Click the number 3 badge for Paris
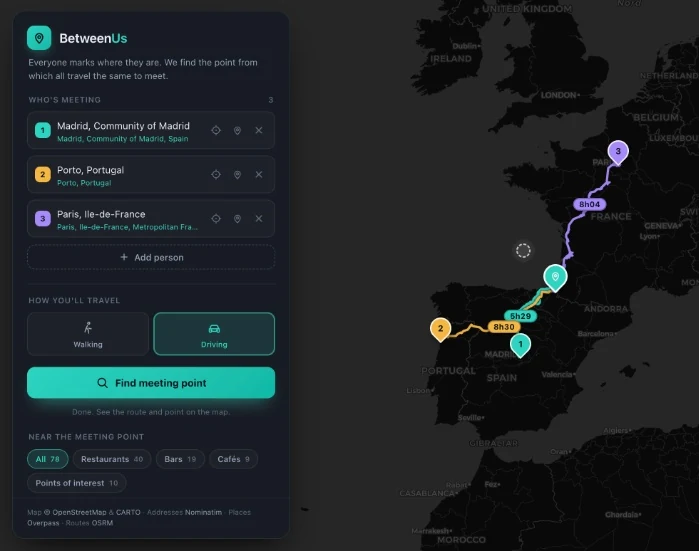Viewport: 699px width, 551px height. pos(43,218)
